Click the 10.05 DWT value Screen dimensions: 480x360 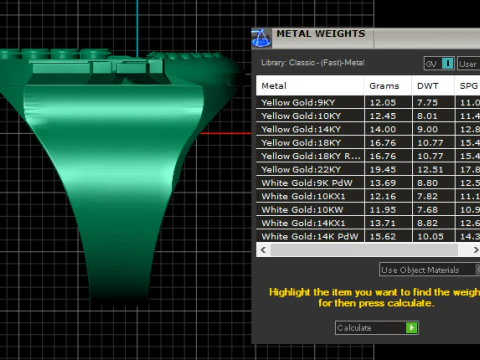(x=430, y=237)
